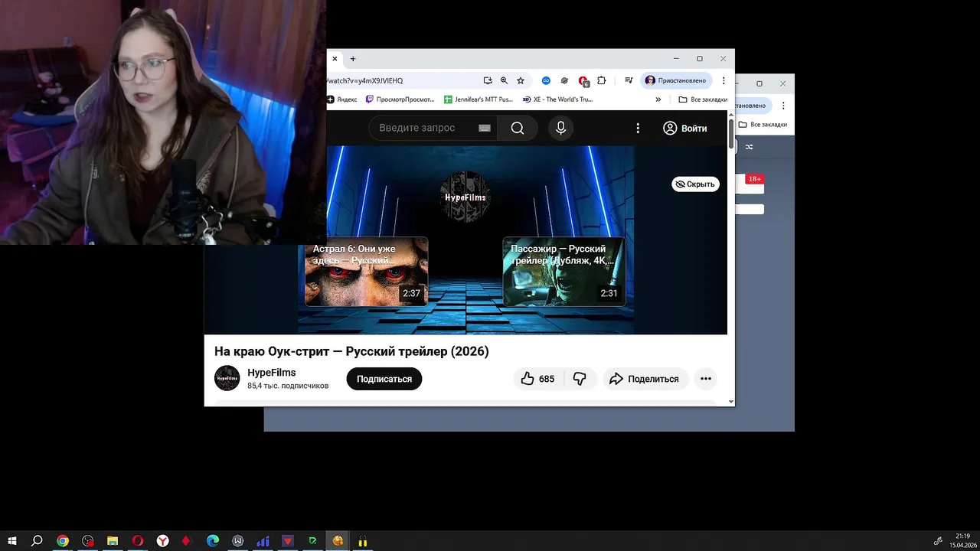Image resolution: width=980 pixels, height=551 pixels.
Task: Open the three-dot more actions under the video
Action: point(706,379)
